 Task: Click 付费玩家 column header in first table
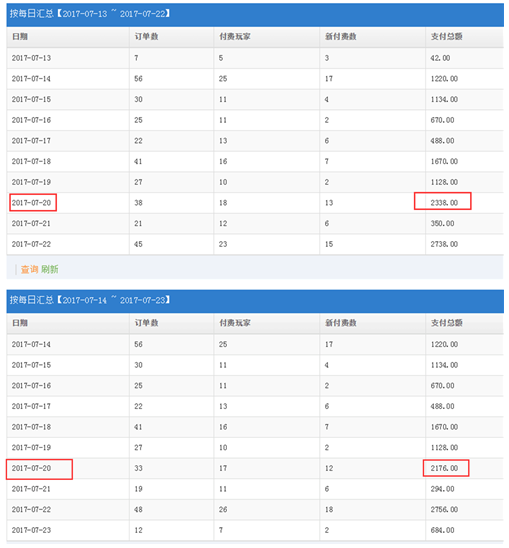[x=235, y=36]
